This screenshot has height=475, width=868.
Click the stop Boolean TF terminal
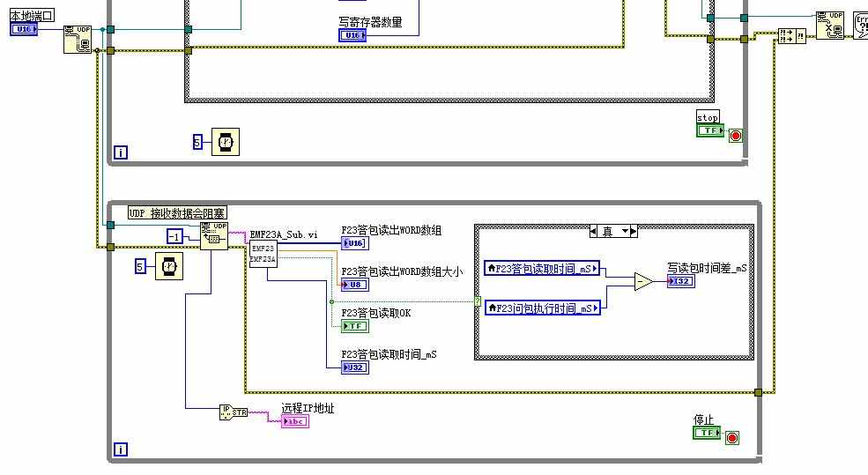pyautogui.click(x=710, y=130)
